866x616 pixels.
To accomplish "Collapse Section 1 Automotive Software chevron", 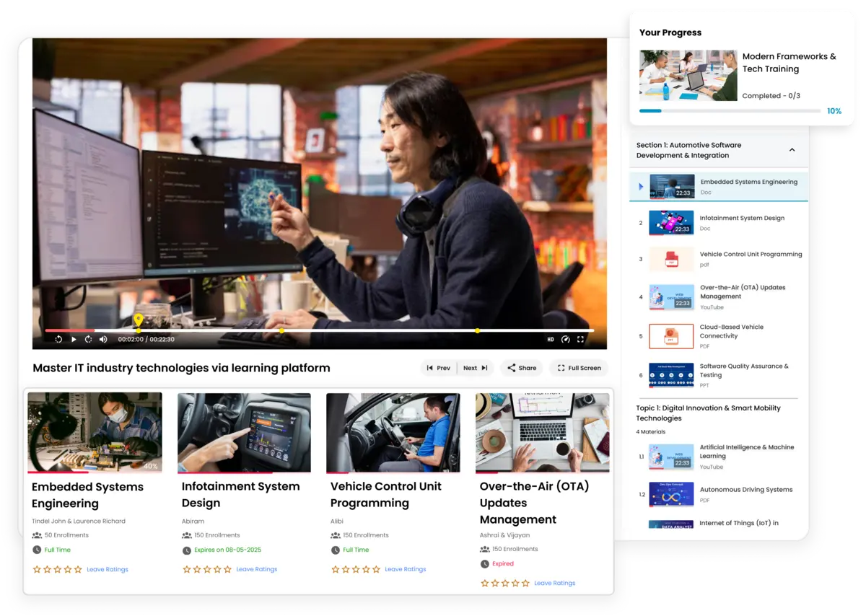I will [792, 150].
